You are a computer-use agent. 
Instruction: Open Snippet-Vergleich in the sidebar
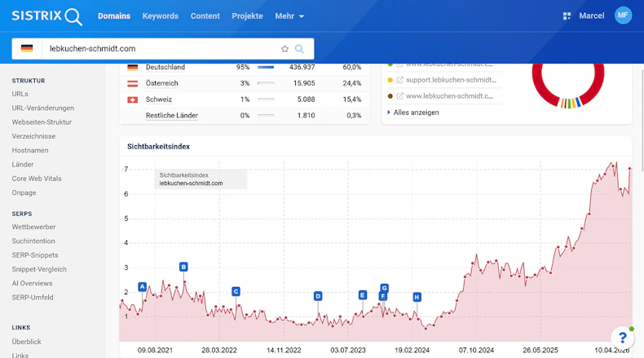(x=39, y=269)
